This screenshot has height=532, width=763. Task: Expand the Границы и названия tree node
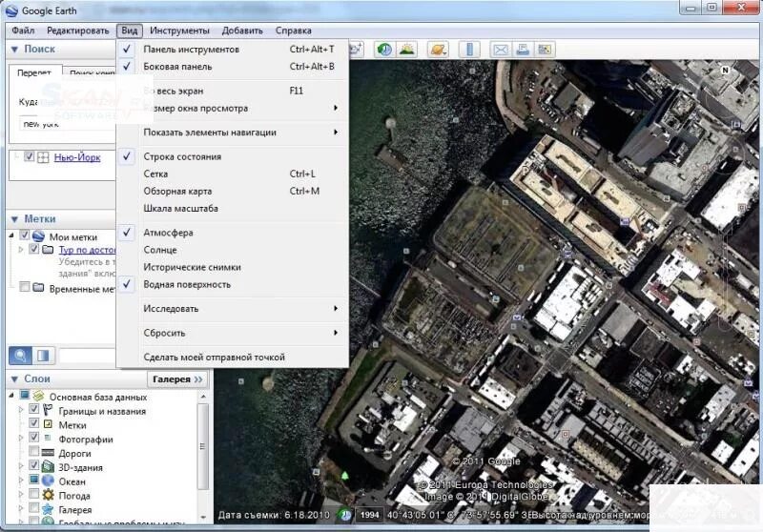coord(20,410)
